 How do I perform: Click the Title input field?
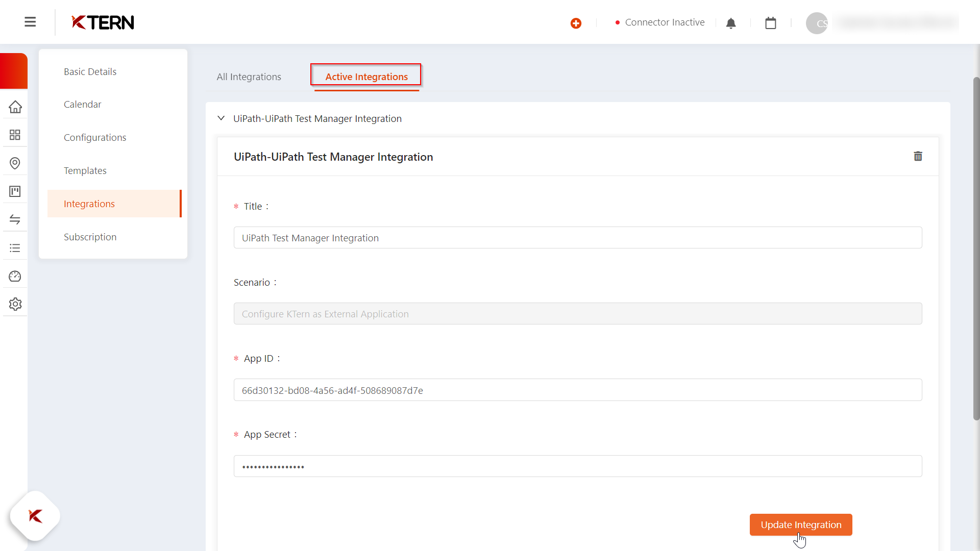pyautogui.click(x=578, y=238)
